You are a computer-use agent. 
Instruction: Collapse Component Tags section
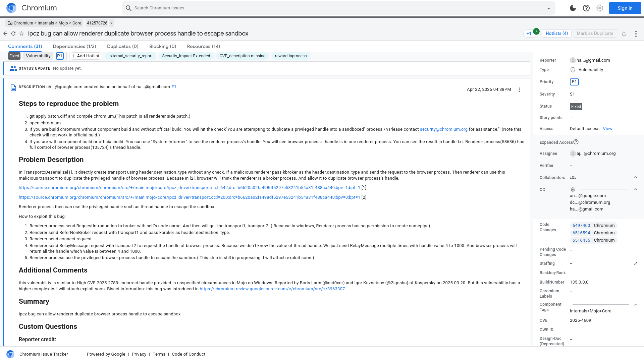636,305
